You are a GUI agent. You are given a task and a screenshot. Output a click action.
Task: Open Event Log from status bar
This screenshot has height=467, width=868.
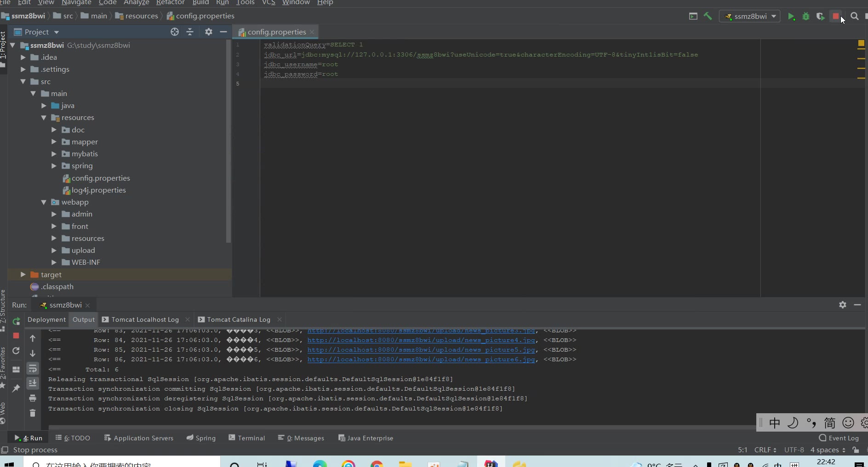[x=839, y=438]
